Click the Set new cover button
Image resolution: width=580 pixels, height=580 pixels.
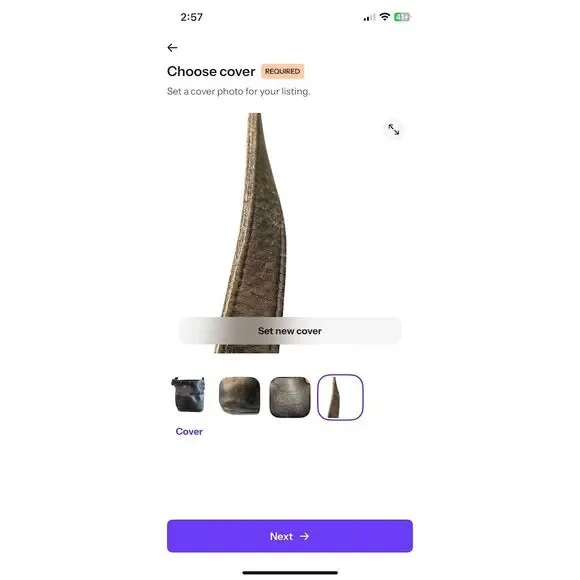pos(290,331)
